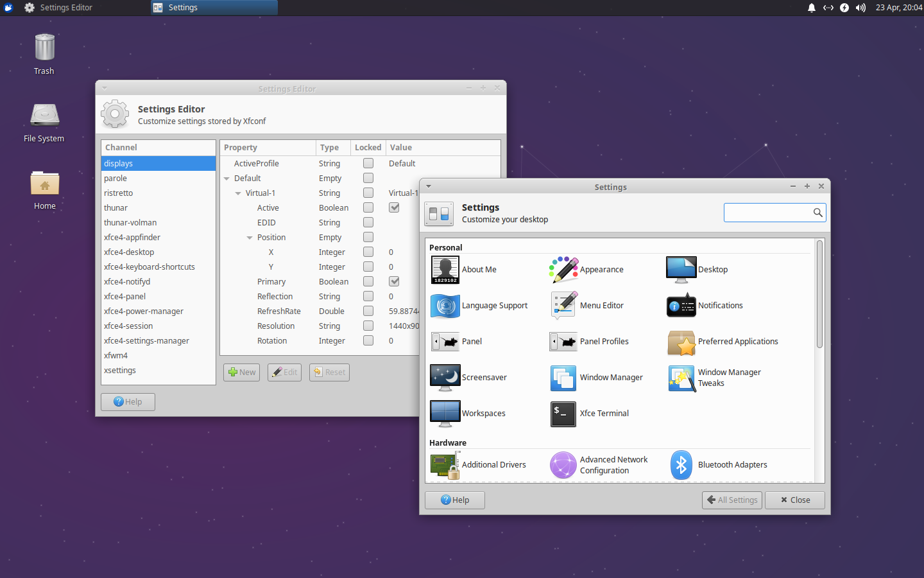Click the New property button
Viewport: 924px width, 578px height.
click(241, 372)
